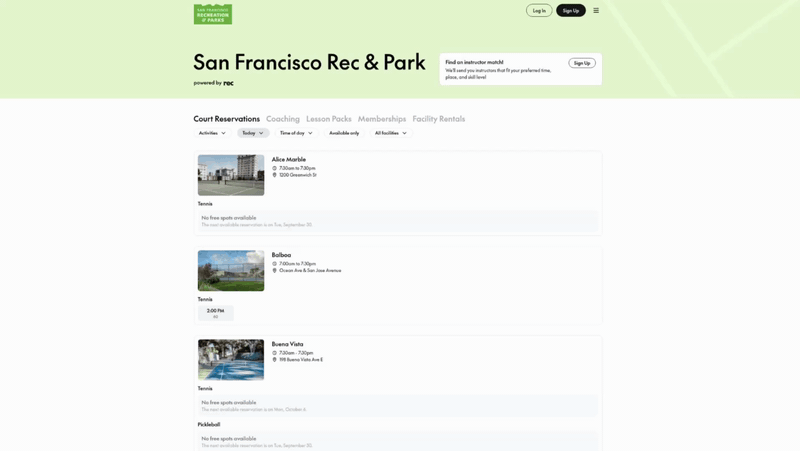This screenshot has height=451, width=800.
Task: Click the Log In button
Action: point(539,11)
